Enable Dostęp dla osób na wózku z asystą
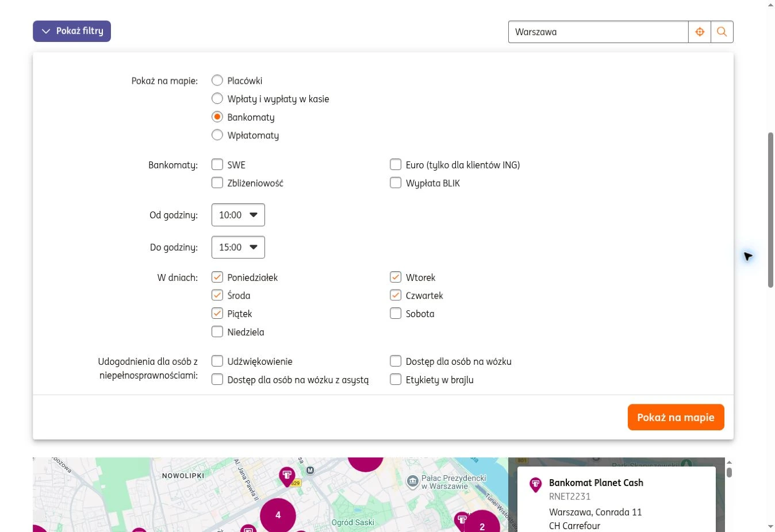The image size is (775, 532). click(217, 379)
